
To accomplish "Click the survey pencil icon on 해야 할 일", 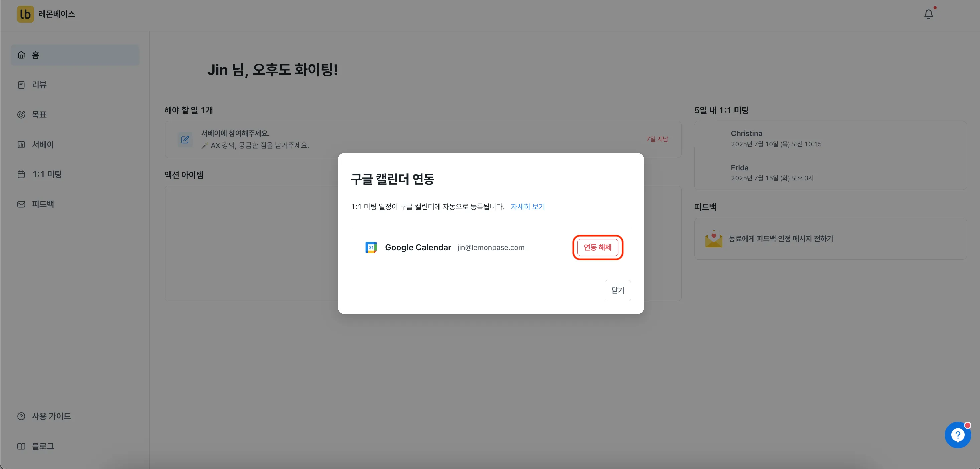I will tap(185, 139).
